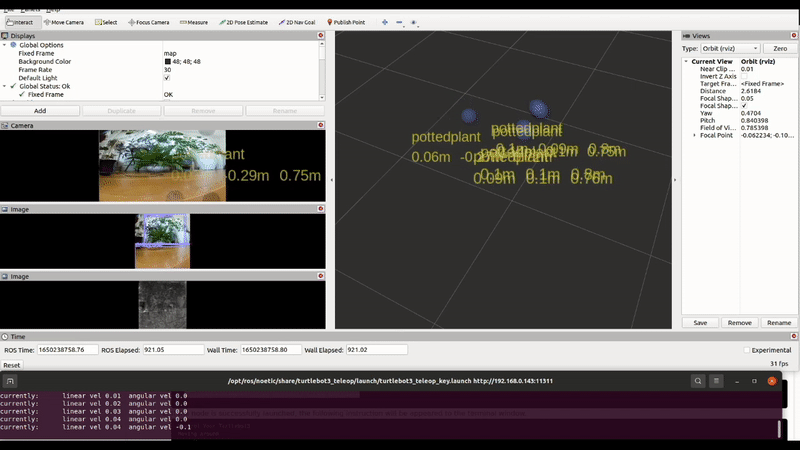Open the Help menu
800x450 pixels.
coord(53,10)
